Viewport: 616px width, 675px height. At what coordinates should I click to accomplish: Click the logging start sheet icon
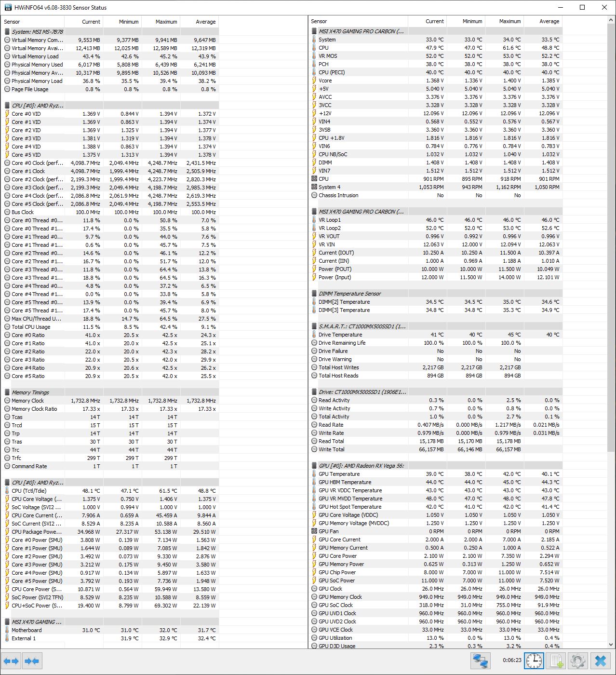[x=556, y=661]
